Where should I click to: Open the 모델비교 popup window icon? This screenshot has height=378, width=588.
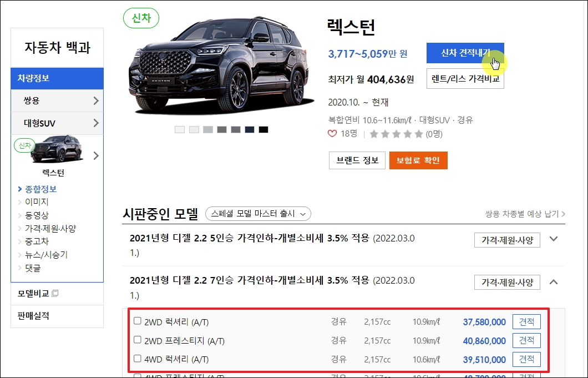[x=55, y=293]
